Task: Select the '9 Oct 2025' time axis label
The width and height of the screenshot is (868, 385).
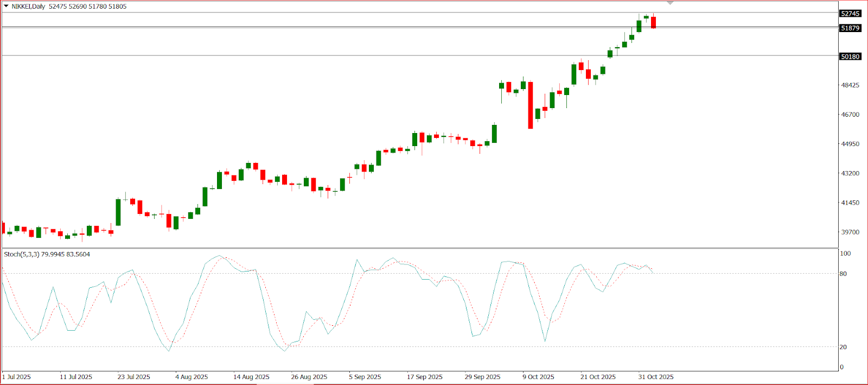Action: [538, 377]
